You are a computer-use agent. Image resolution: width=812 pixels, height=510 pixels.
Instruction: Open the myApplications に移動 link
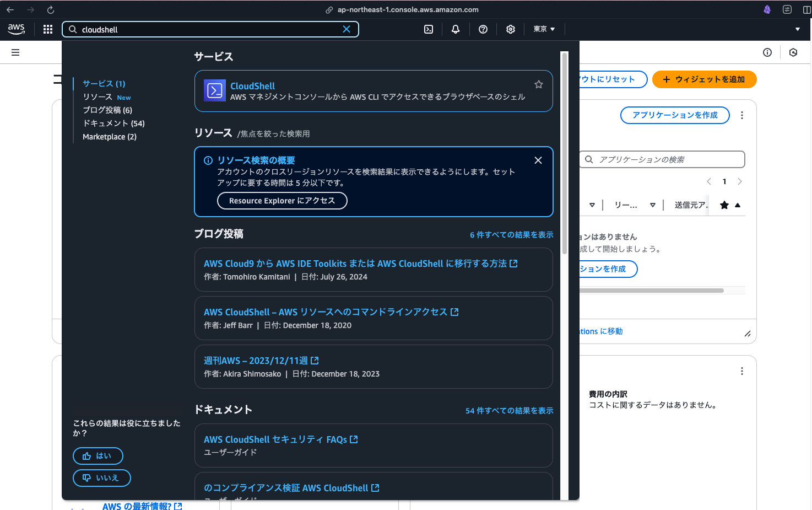click(601, 331)
